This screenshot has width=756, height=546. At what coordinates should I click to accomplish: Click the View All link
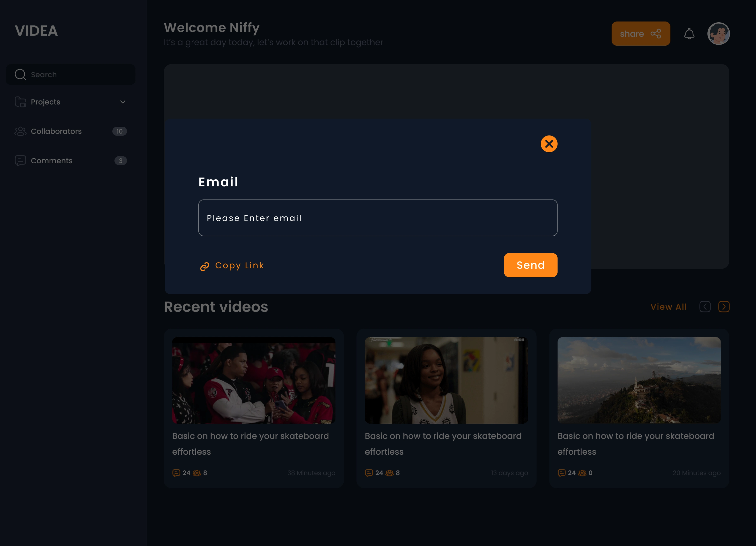pos(668,307)
